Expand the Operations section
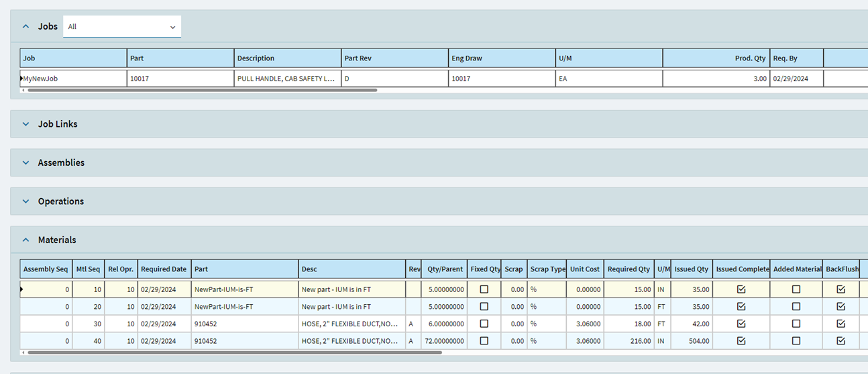The height and width of the screenshot is (374, 868). pyautogui.click(x=26, y=201)
